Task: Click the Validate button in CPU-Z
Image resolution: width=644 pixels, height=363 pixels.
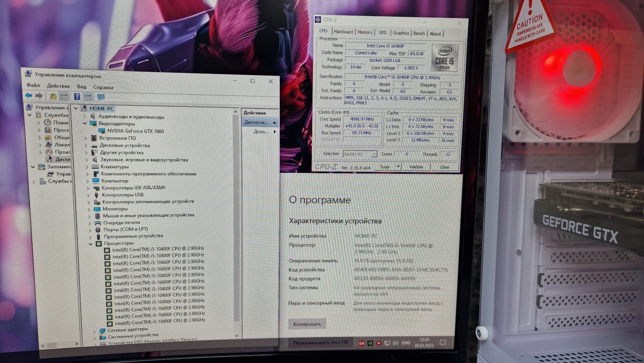Action: 416,167
